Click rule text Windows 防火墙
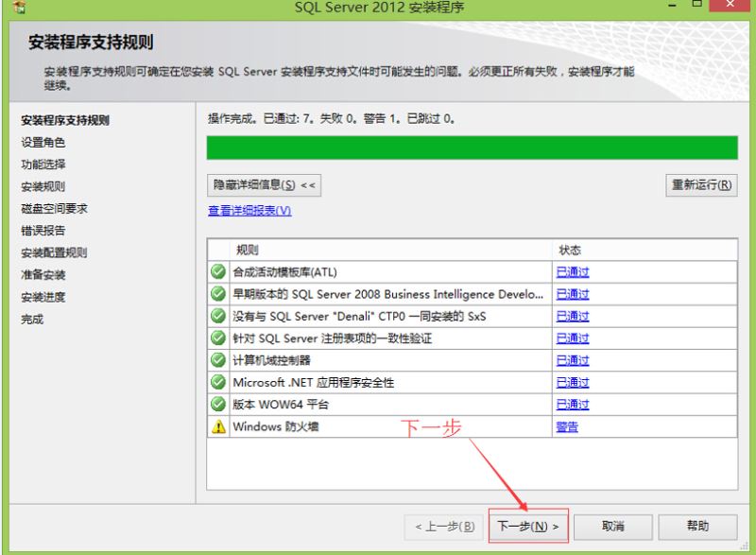Viewport: 756px width, 555px height. 276,426
